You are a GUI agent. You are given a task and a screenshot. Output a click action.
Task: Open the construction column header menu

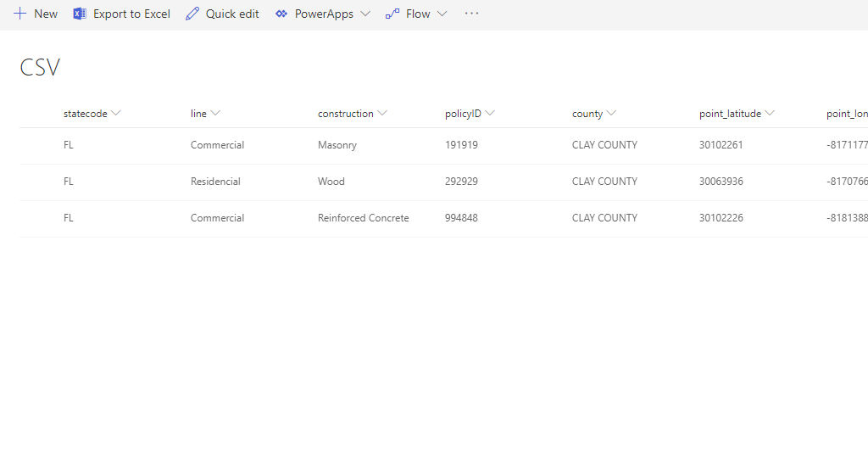point(382,113)
